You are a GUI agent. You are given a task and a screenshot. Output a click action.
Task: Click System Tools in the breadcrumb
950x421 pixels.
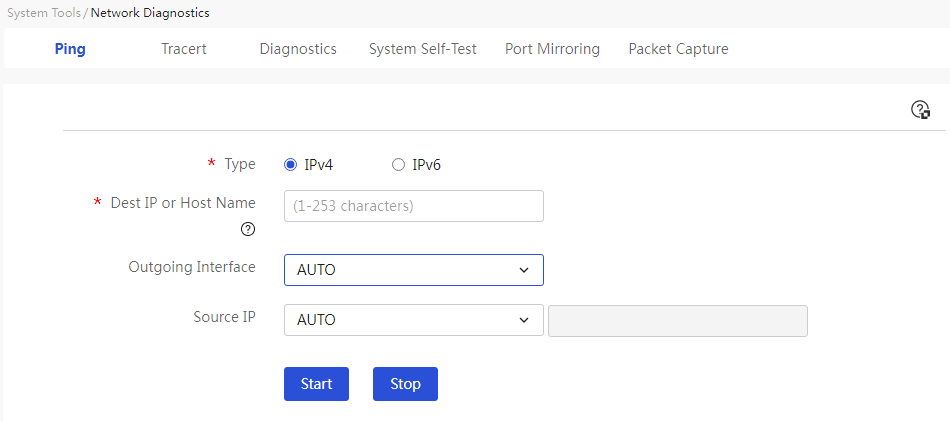(44, 13)
